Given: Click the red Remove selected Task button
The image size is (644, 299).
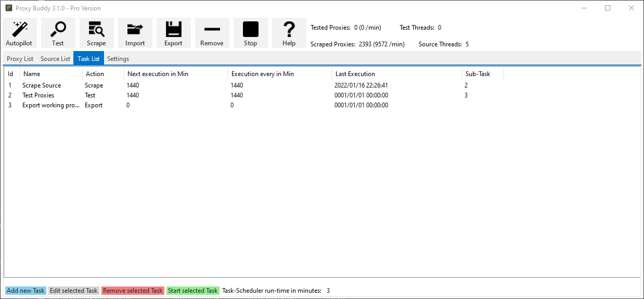Looking at the screenshot, I should [133, 291].
